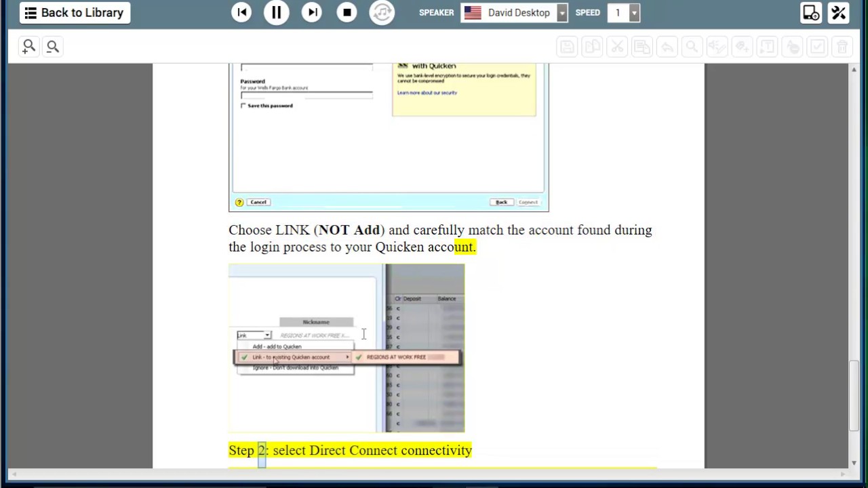The image size is (868, 488).
Task: Click the horizontal scrollbar left arrow
Action: tap(14, 474)
